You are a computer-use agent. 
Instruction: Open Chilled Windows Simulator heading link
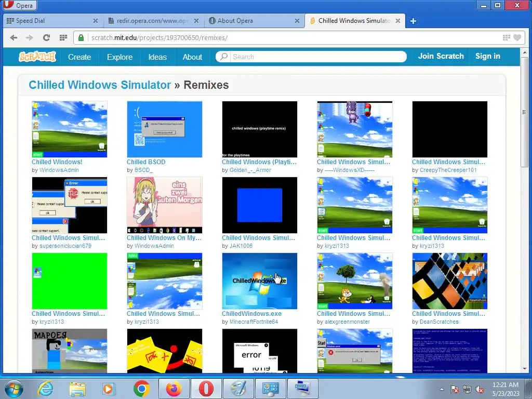pyautogui.click(x=100, y=85)
